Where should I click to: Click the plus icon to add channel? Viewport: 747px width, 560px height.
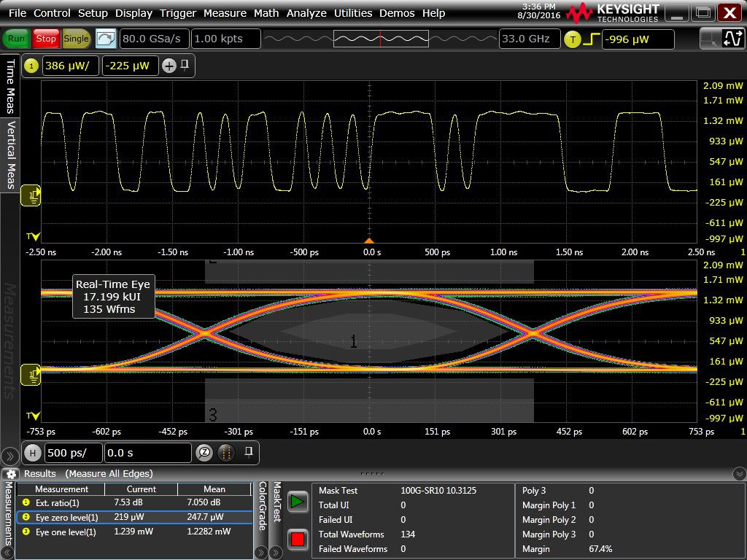coord(169,66)
